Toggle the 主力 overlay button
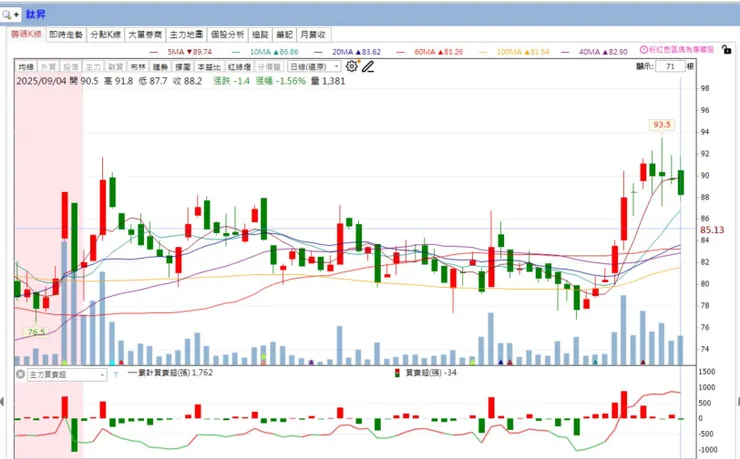 tap(93, 67)
